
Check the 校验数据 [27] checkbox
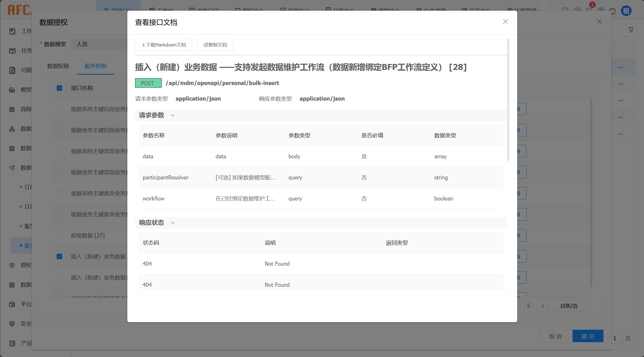[59, 236]
